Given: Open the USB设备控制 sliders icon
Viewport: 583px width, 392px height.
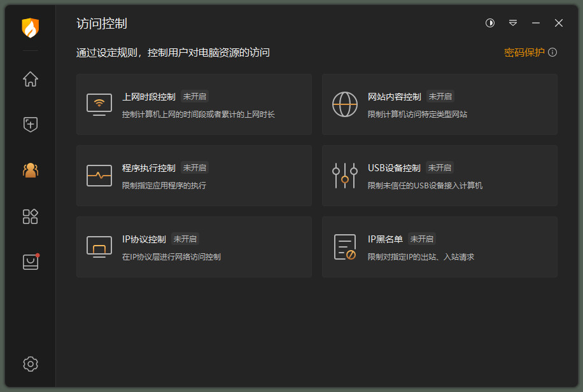Looking at the screenshot, I should point(345,176).
